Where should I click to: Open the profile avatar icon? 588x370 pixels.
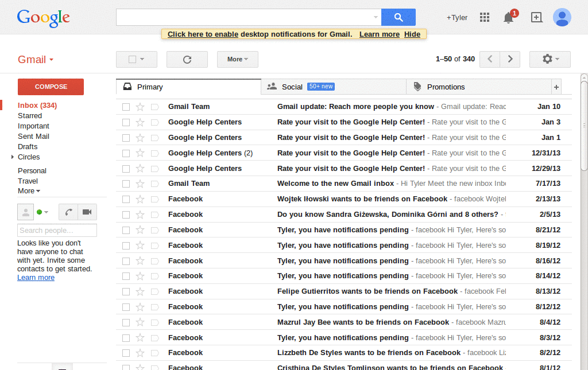pyautogui.click(x=562, y=17)
